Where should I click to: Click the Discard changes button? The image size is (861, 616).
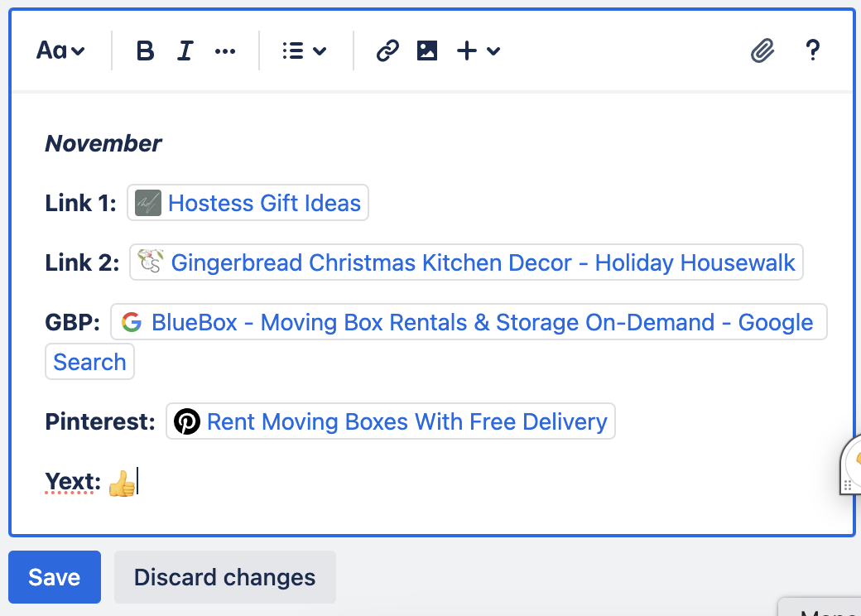pyautogui.click(x=225, y=577)
